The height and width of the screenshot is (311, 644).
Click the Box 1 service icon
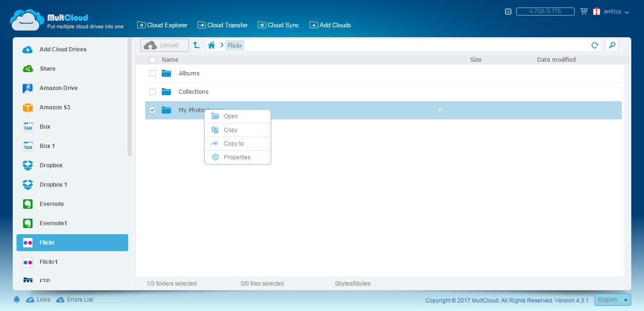pyautogui.click(x=28, y=146)
